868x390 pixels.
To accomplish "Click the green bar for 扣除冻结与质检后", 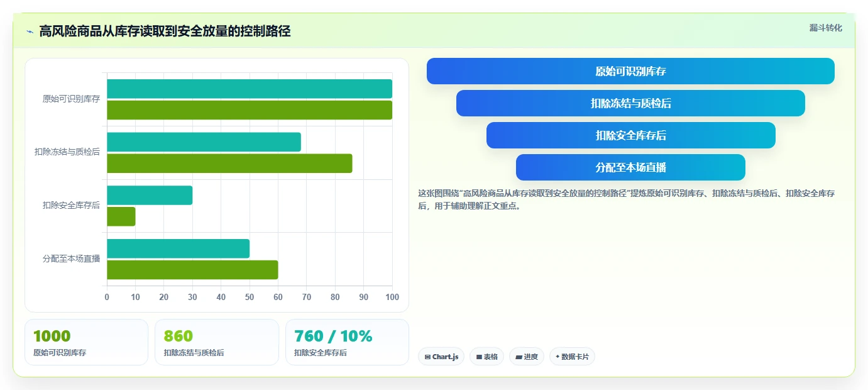I will (x=229, y=164).
